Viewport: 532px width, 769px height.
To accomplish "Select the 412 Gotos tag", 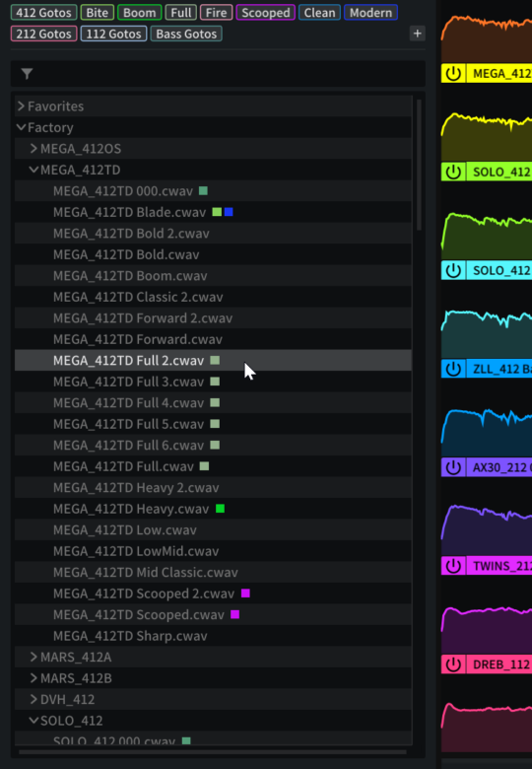I will (43, 12).
